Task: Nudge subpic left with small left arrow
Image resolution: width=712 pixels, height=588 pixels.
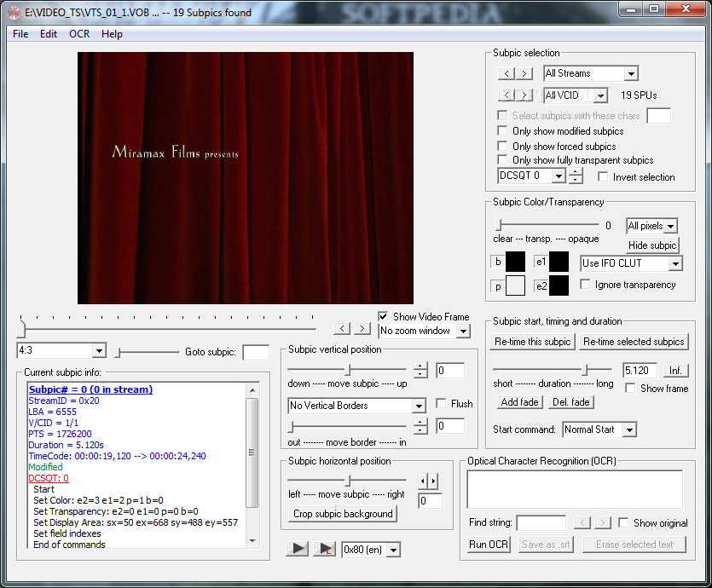Action: point(422,481)
